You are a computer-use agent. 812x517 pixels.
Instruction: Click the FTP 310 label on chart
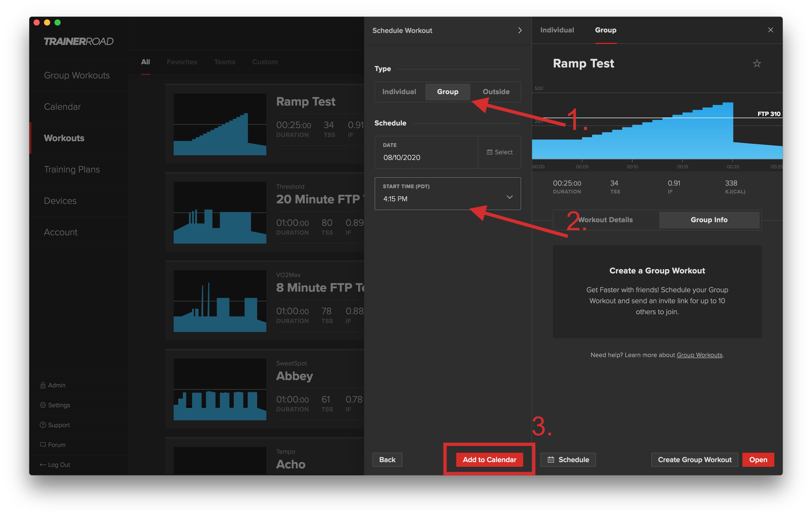769,114
